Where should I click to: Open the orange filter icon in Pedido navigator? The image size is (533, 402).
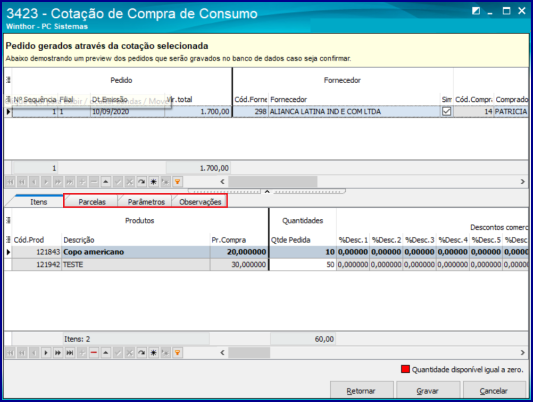[x=177, y=182]
